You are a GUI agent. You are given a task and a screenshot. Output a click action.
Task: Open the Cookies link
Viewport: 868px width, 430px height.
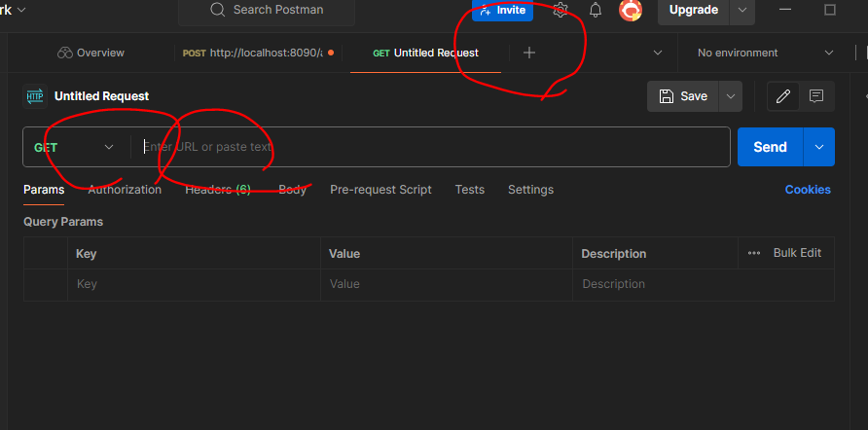tap(808, 190)
